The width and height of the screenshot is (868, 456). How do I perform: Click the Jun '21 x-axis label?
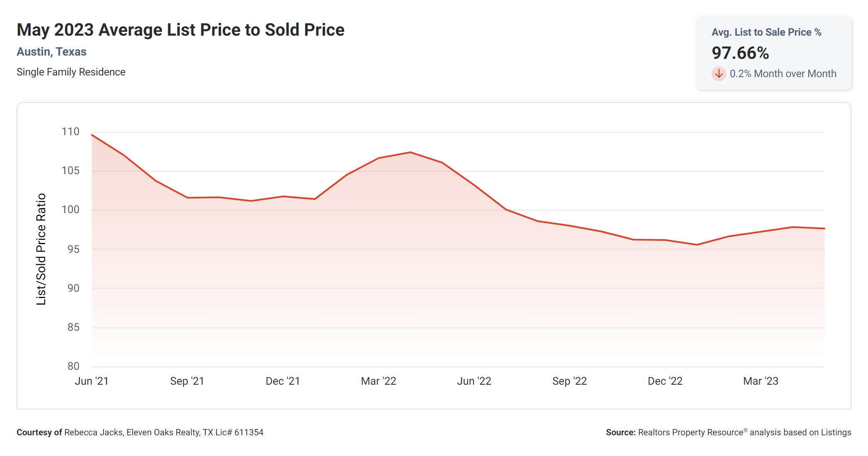pyautogui.click(x=92, y=381)
